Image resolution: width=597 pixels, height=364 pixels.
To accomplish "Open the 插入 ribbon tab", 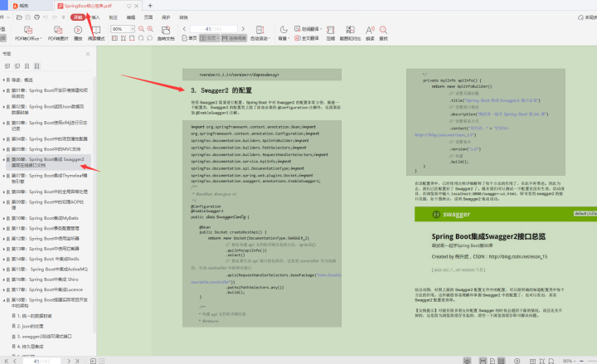I will coord(95,17).
